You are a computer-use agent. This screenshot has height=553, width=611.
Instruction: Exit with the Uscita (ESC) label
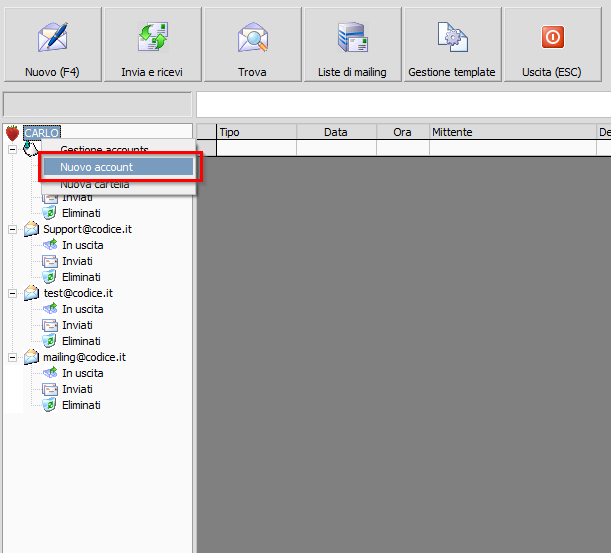tap(552, 72)
